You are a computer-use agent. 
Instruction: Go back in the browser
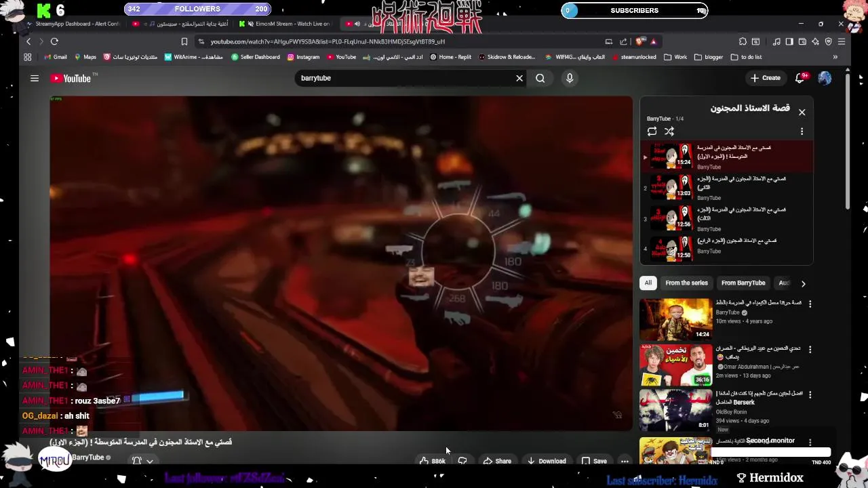pyautogui.click(x=28, y=41)
